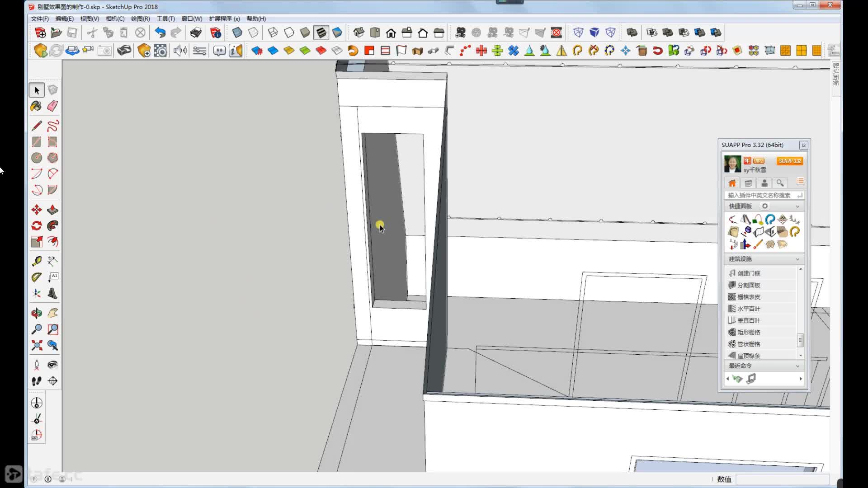The height and width of the screenshot is (488, 868).
Task: Select the Tape Measure tool
Action: tap(37, 261)
